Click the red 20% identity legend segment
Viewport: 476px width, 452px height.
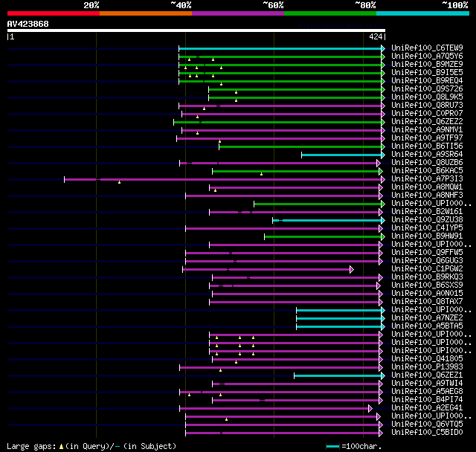[x=54, y=13]
